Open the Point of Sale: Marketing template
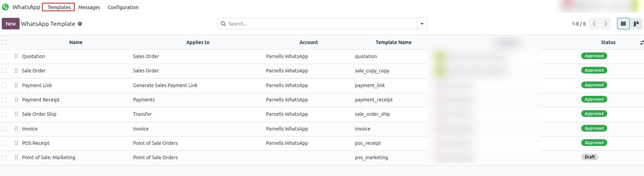The image size is (644, 176). point(48,157)
